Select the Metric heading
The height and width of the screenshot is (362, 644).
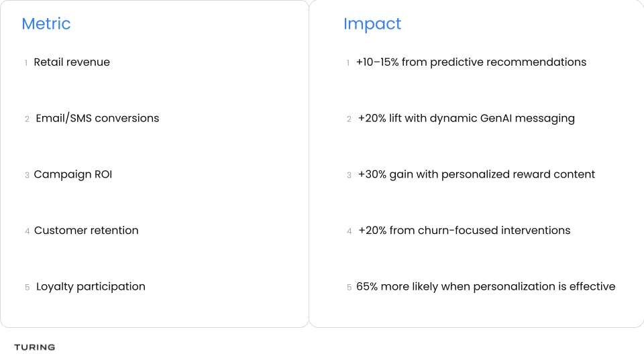pyautogui.click(x=46, y=24)
